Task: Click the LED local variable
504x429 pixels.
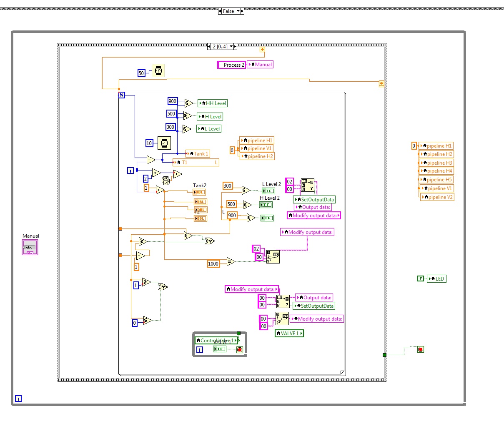Action: click(x=436, y=278)
